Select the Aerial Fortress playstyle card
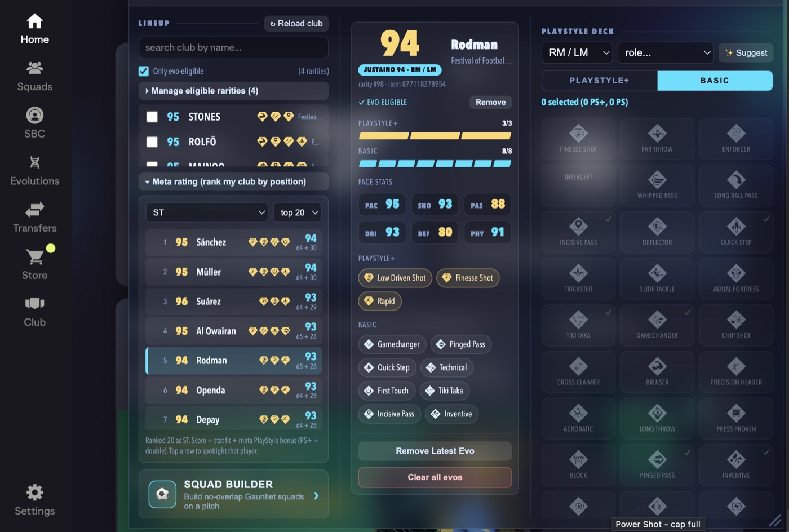 [736, 278]
